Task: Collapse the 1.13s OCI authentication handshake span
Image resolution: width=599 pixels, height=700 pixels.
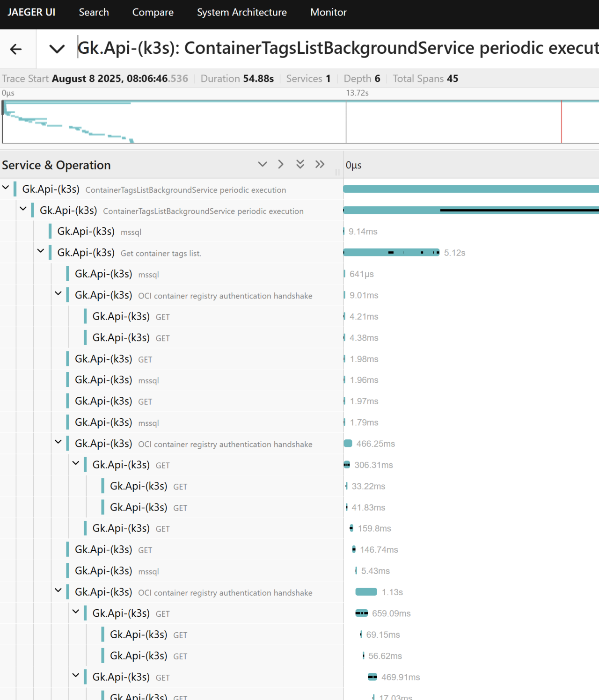Action: coord(58,591)
